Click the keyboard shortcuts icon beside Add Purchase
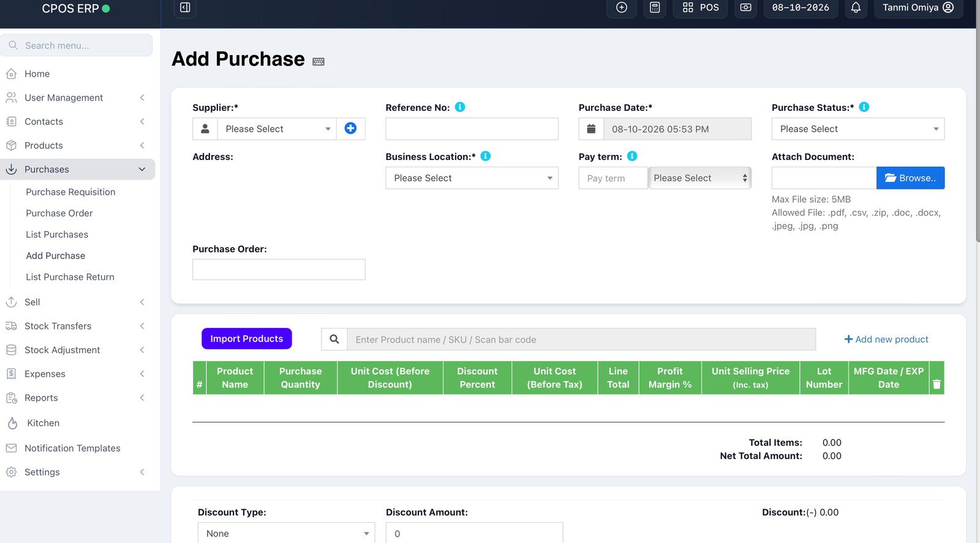Screen dimensions: 980x543 point(318,61)
